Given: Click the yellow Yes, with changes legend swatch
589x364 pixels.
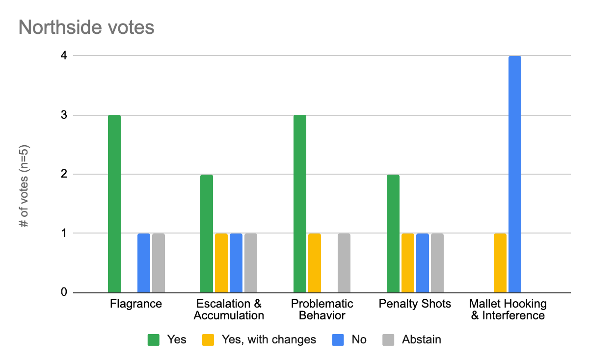Looking at the screenshot, I should [x=208, y=340].
